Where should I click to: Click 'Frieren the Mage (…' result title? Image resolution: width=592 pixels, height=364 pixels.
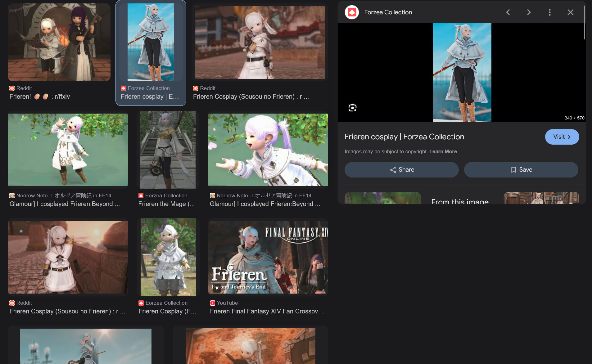[x=167, y=204]
